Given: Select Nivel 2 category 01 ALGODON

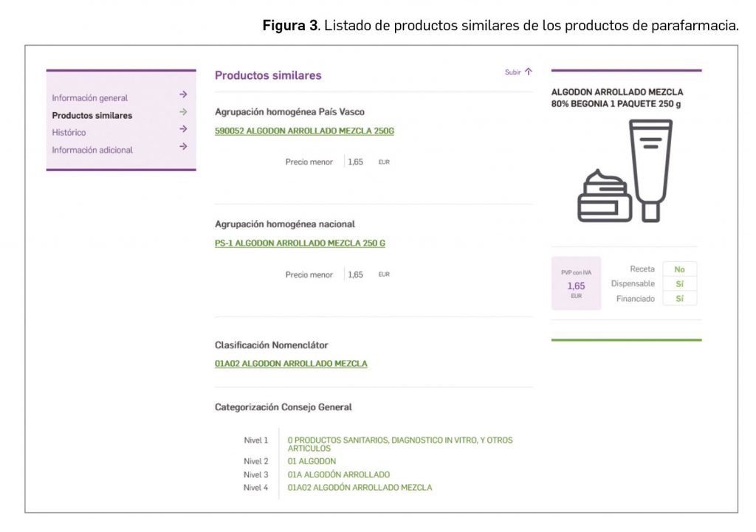Looking at the screenshot, I should [312, 462].
